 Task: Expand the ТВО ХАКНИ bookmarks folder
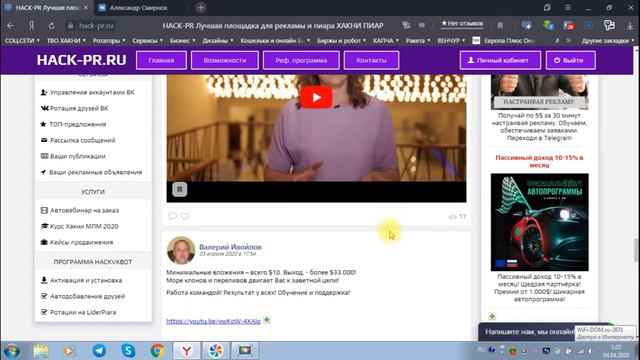[x=66, y=40]
